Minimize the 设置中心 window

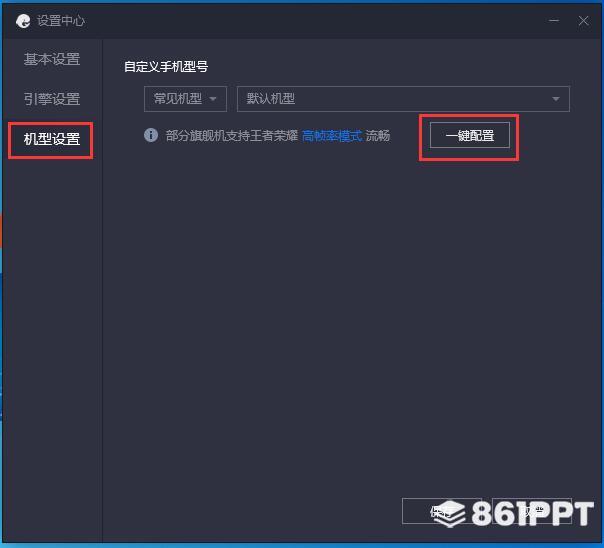(554, 20)
